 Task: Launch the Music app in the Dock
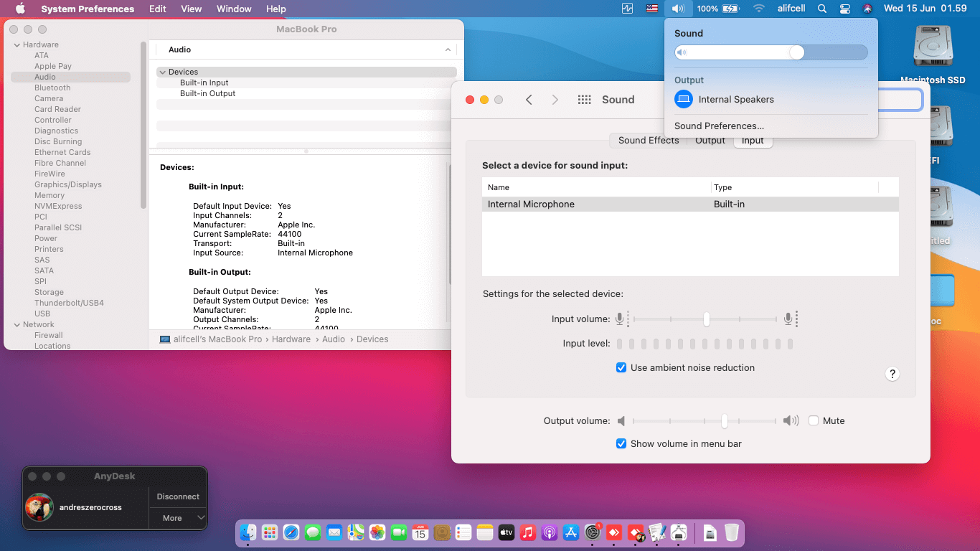click(527, 533)
